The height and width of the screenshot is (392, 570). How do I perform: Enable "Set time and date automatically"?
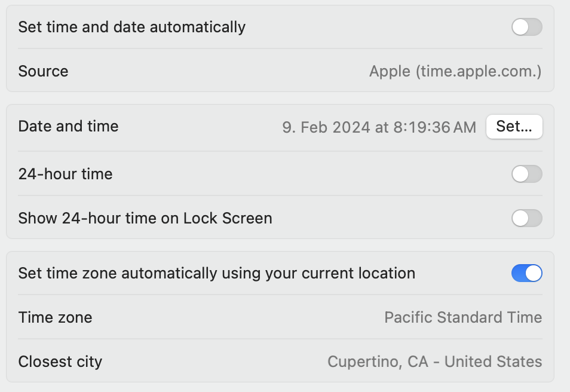coord(526,27)
